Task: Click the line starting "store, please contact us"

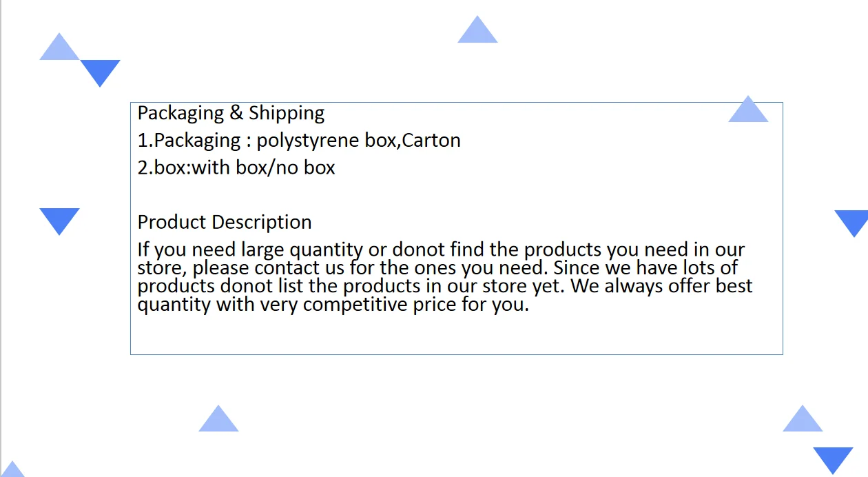Action: point(437,267)
